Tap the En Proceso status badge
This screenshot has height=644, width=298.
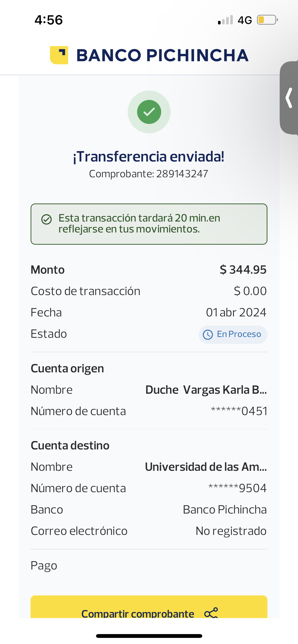[x=233, y=334]
